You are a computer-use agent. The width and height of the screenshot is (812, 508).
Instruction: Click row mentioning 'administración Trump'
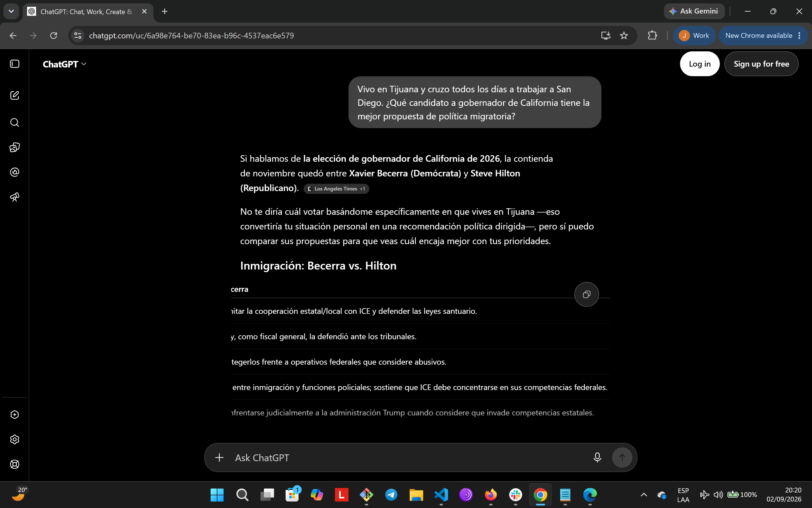click(420, 413)
